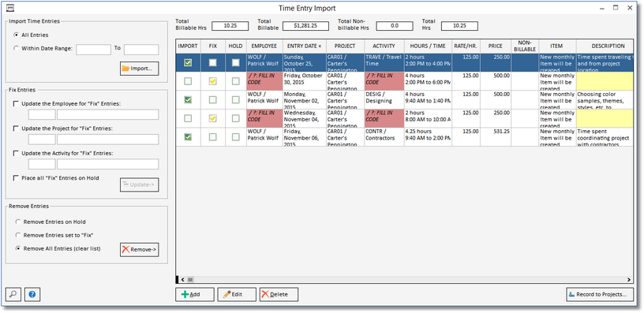Click the horizontal scrollbar right arrow

[x=629, y=279]
